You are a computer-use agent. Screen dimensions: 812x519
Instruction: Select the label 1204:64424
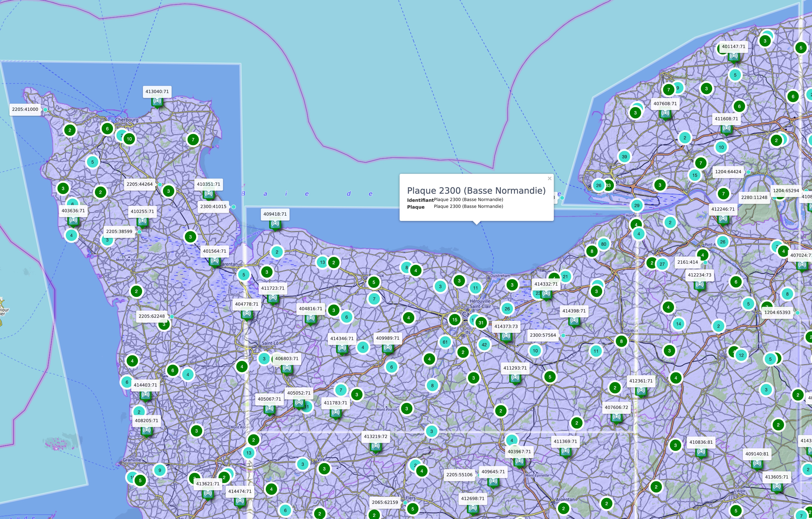click(x=728, y=172)
